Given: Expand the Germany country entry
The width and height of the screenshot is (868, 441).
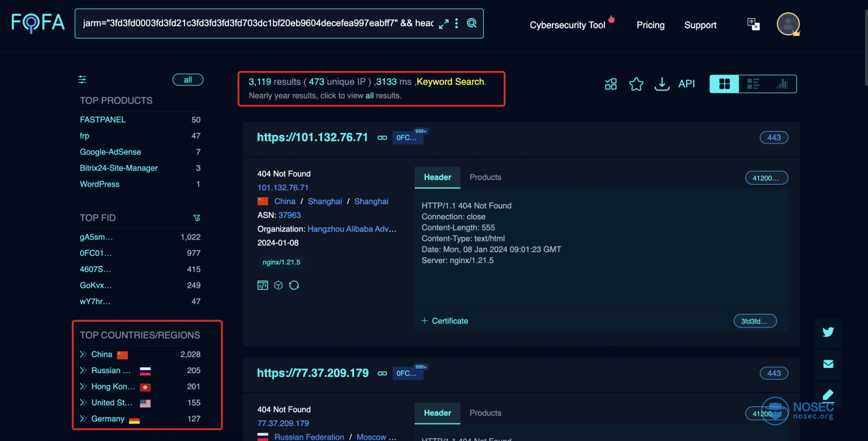Looking at the screenshot, I should click(x=83, y=419).
